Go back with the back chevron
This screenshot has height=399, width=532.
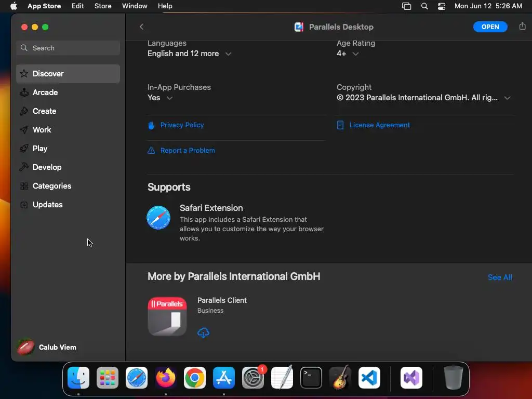pyautogui.click(x=141, y=27)
